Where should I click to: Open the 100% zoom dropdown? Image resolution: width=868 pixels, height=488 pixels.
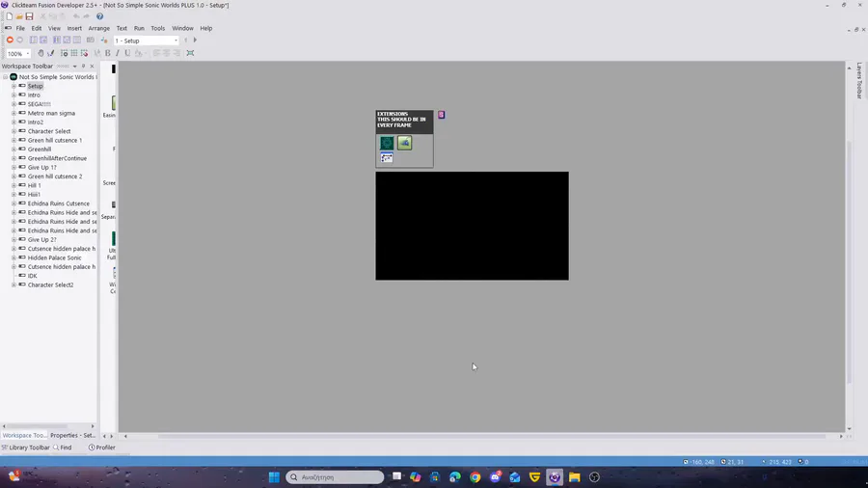[x=17, y=54]
